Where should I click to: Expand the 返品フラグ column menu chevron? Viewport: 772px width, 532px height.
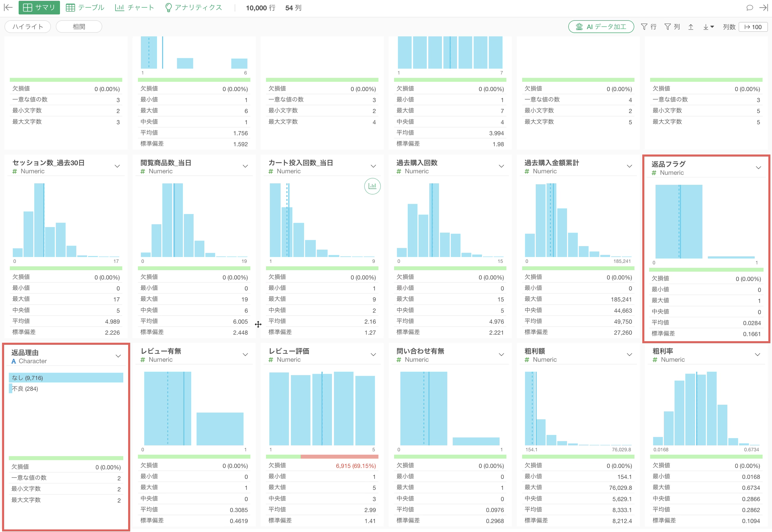click(758, 167)
